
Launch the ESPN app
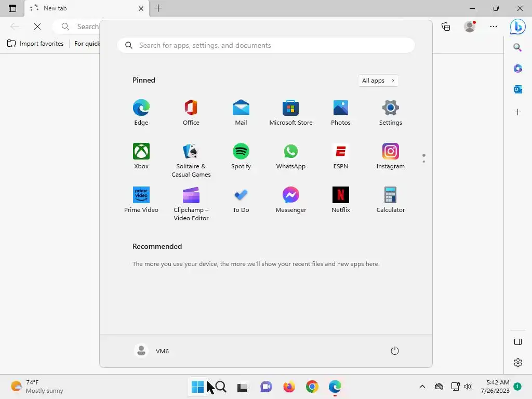pos(341,156)
